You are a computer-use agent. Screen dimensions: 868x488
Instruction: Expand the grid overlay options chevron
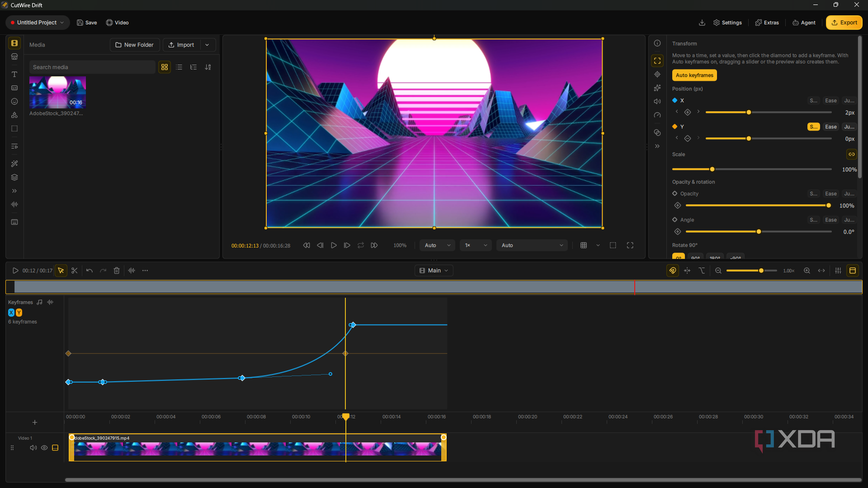pos(598,245)
